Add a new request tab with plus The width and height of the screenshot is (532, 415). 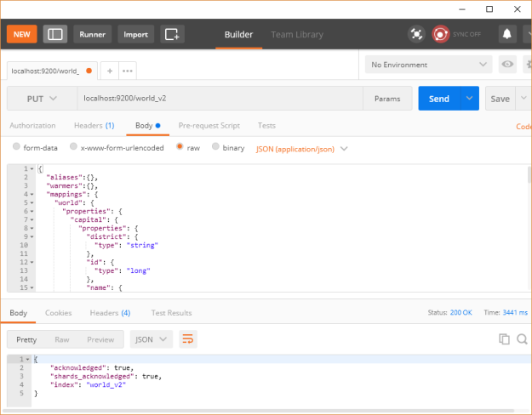(110, 71)
